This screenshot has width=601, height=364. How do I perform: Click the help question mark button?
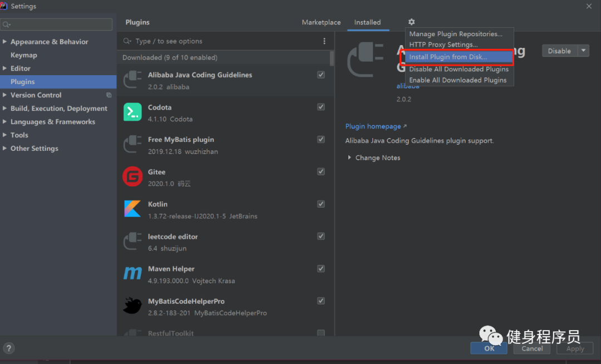pyautogui.click(x=9, y=348)
